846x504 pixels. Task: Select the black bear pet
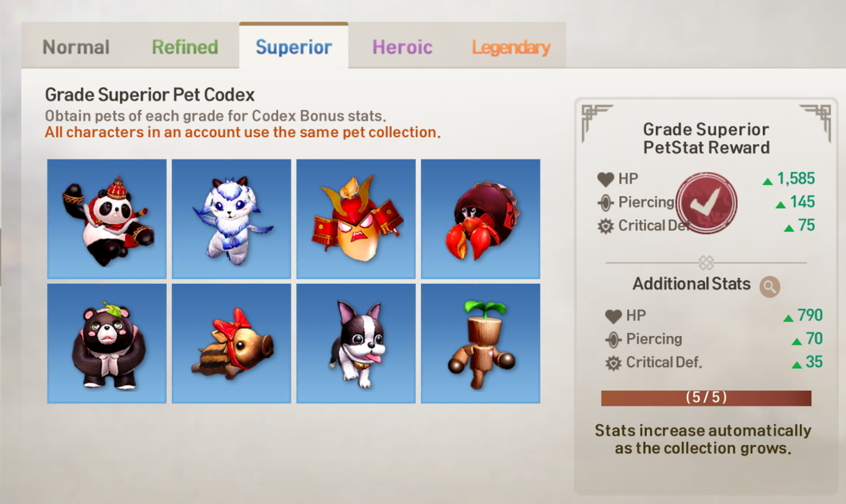(x=107, y=343)
